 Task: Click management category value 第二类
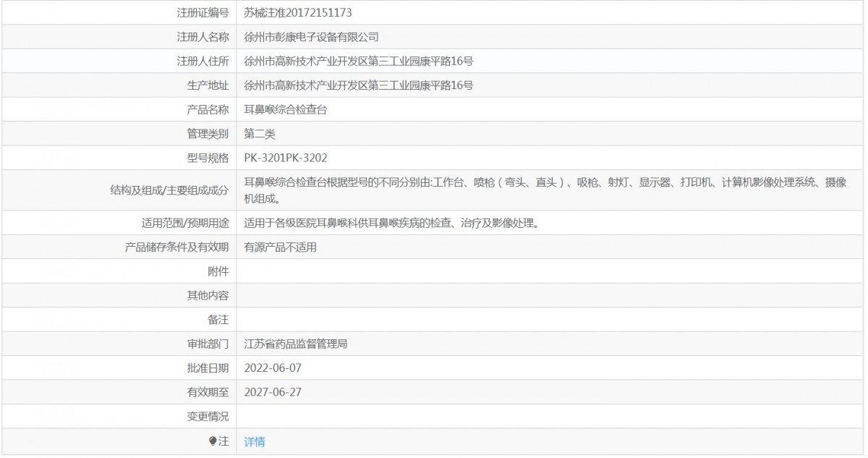point(260,134)
